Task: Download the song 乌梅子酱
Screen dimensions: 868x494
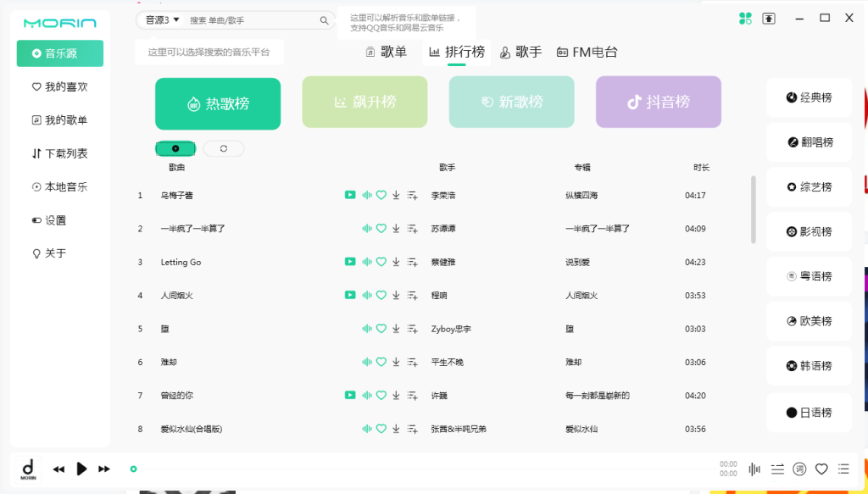Action: click(395, 194)
